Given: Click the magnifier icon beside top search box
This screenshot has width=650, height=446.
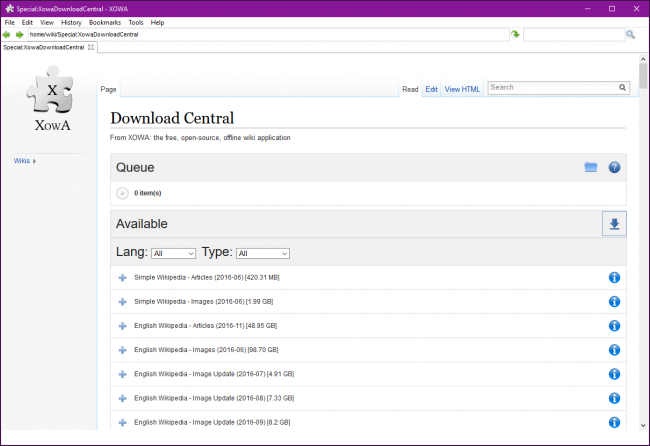Looking at the screenshot, I should (x=631, y=34).
